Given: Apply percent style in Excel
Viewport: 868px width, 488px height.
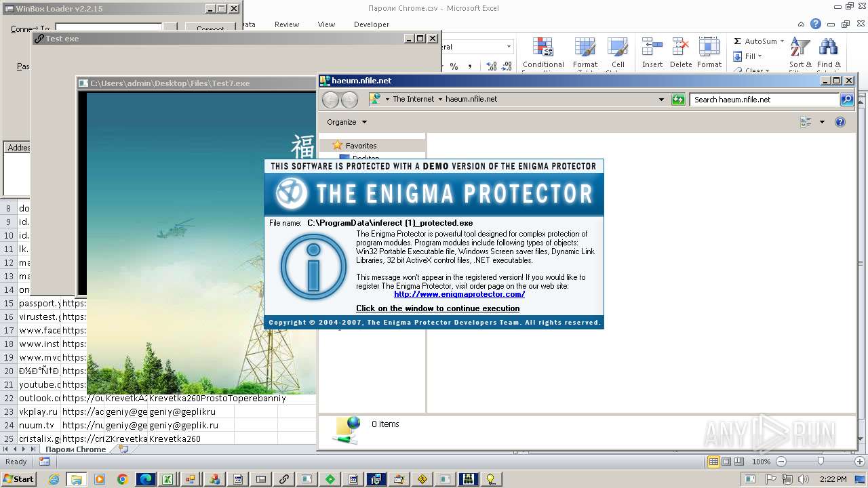Looking at the screenshot, I should point(454,66).
